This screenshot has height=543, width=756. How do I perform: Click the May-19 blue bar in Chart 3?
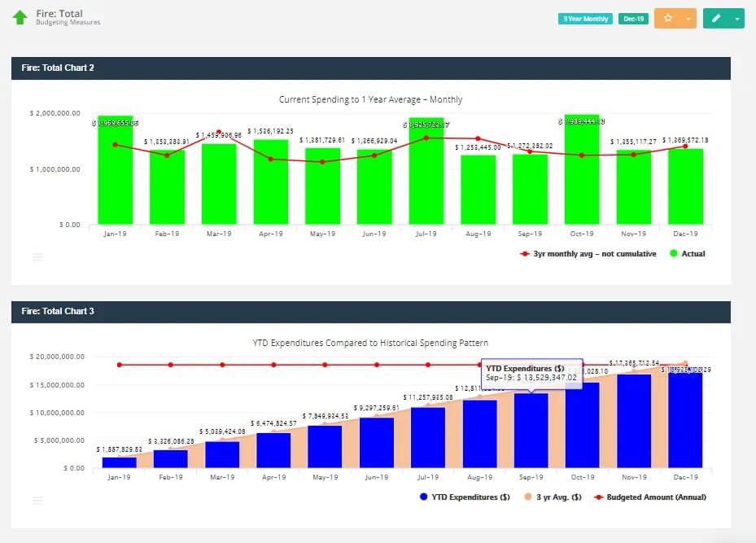click(x=325, y=447)
